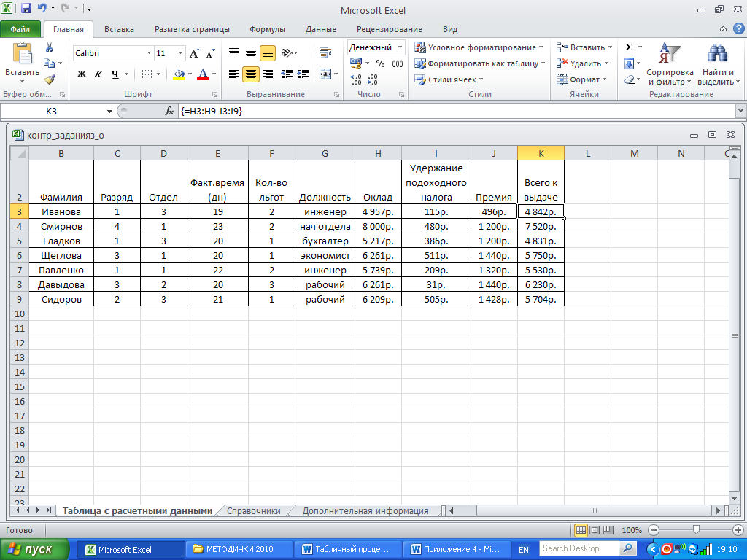
Task: Open the Дополнительная информация sheet tab
Action: 365,511
